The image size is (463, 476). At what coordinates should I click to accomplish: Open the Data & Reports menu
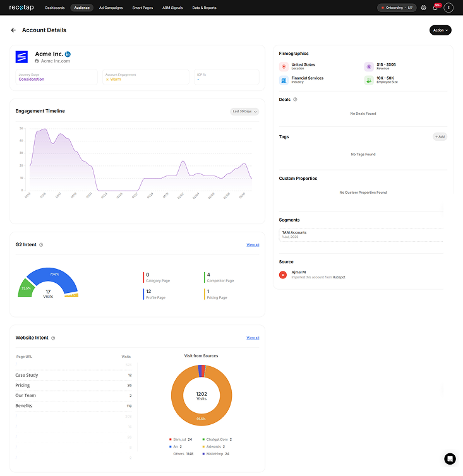click(x=204, y=8)
